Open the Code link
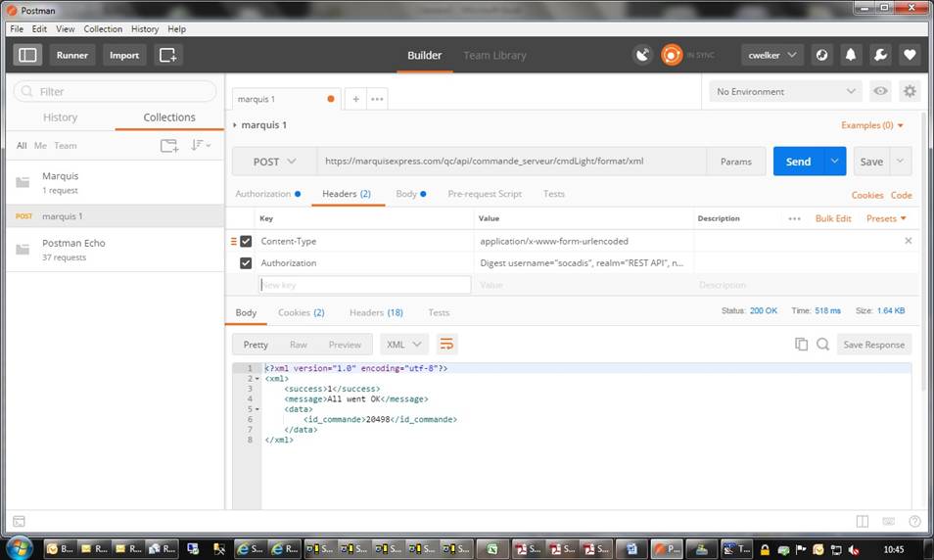This screenshot has height=560, width=934. [902, 195]
